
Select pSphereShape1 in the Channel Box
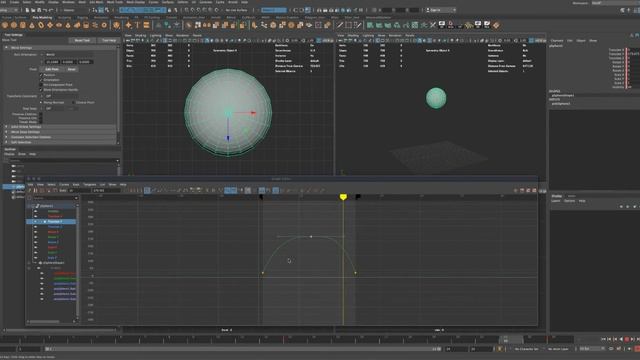pyautogui.click(x=562, y=95)
